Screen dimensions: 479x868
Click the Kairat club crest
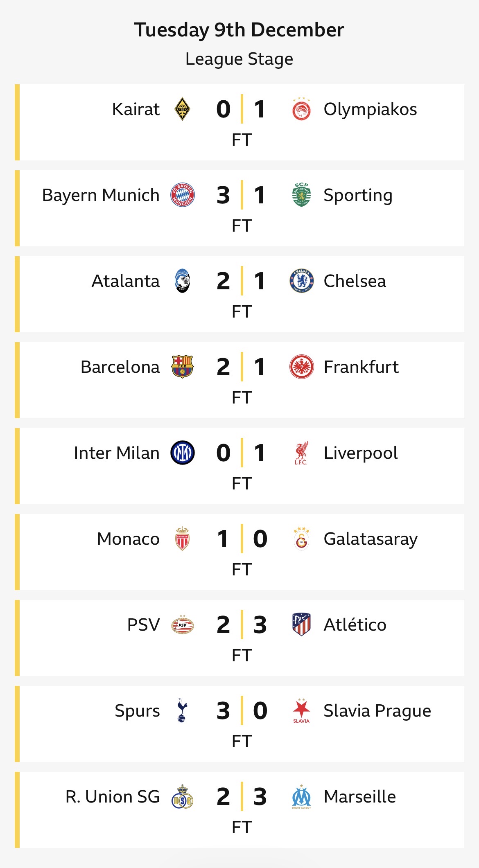pos(182,109)
